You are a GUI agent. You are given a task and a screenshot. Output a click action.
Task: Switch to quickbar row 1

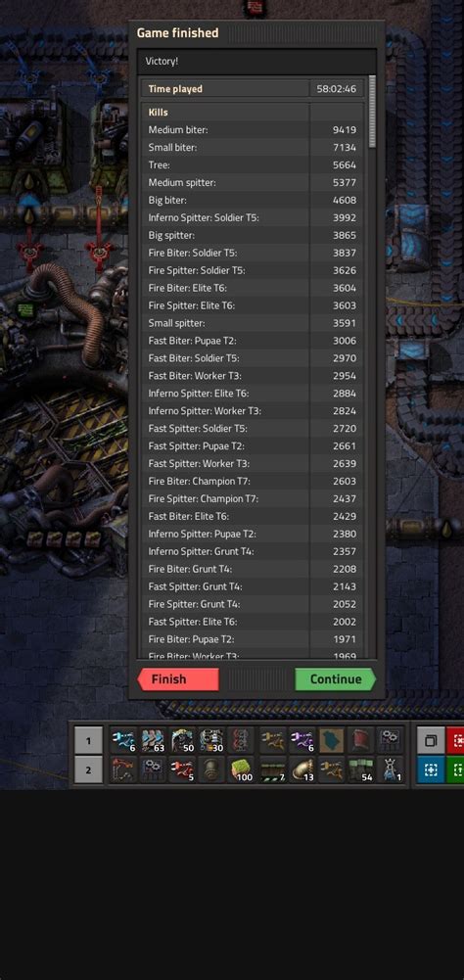[88, 740]
